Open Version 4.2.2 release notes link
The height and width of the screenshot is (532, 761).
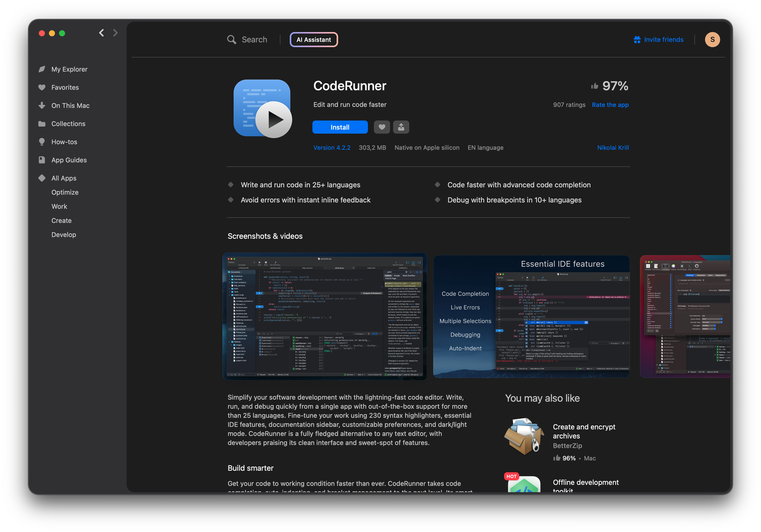pos(332,148)
